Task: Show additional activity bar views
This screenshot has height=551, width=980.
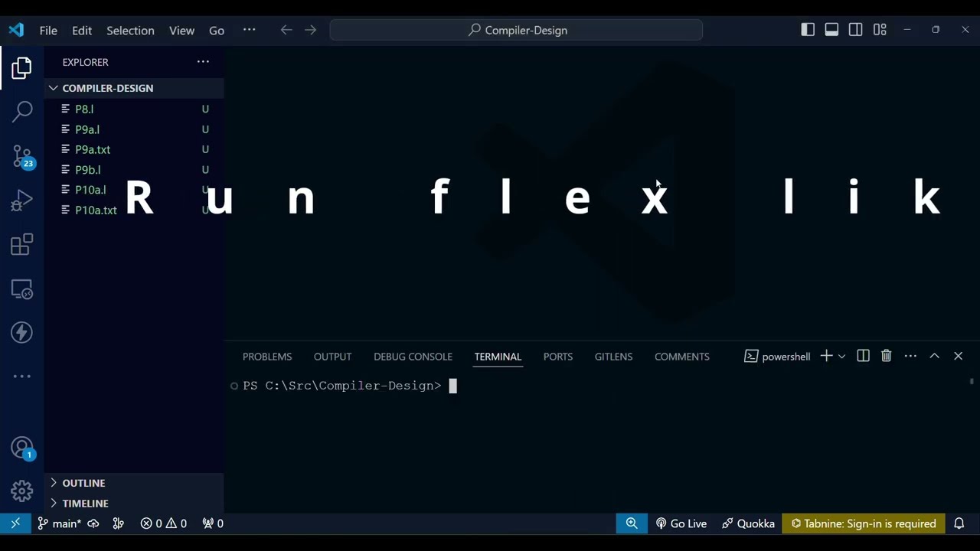Action: [21, 377]
